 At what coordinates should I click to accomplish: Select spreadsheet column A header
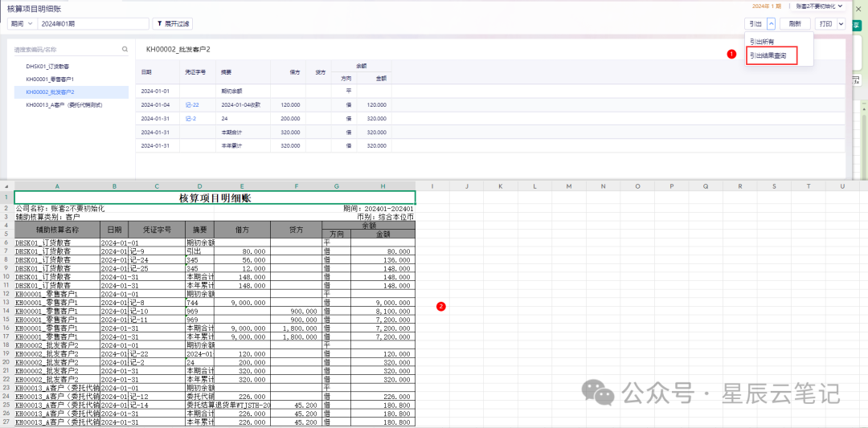pos(57,186)
